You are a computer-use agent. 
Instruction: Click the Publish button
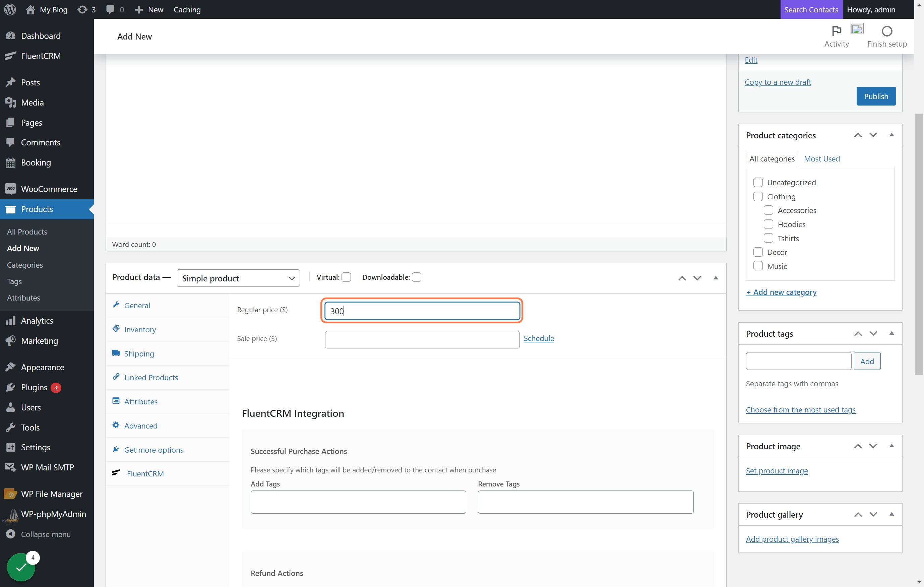(x=876, y=96)
